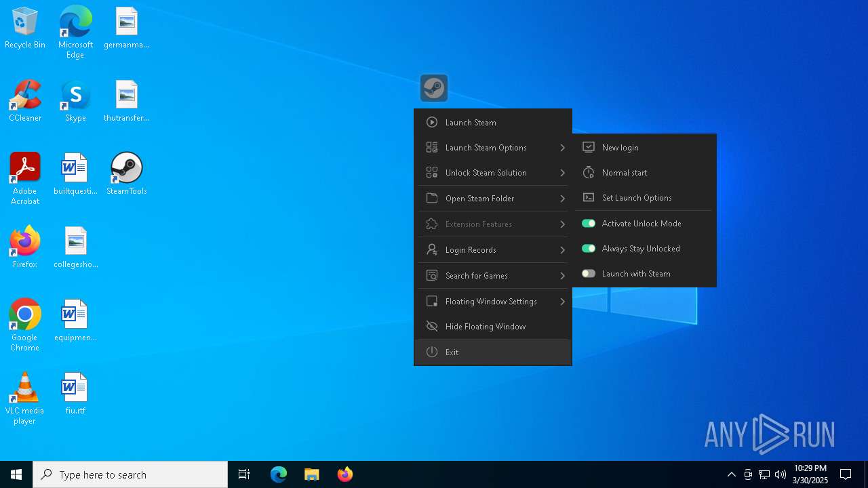Click the terminal icon beside Set Launch Options
This screenshot has height=488, width=868.
pyautogui.click(x=589, y=198)
